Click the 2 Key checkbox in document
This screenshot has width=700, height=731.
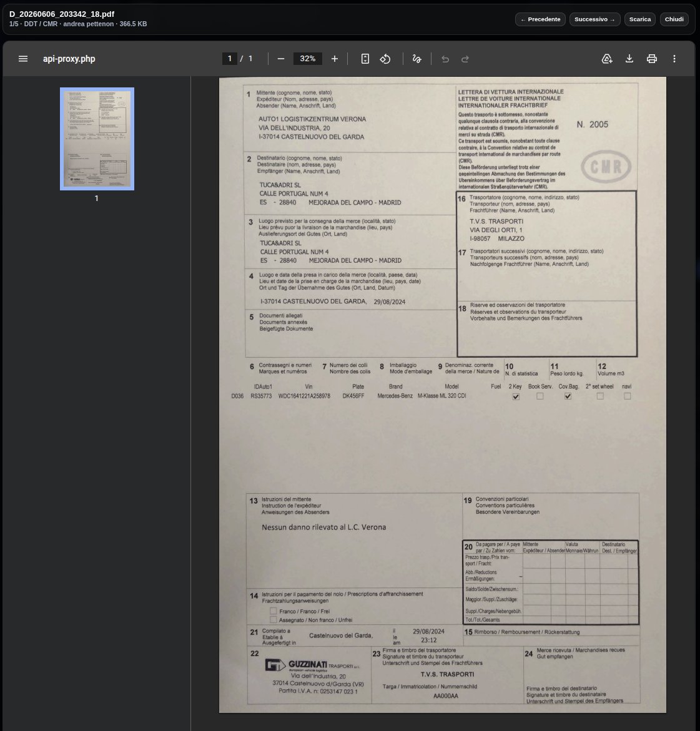(516, 397)
